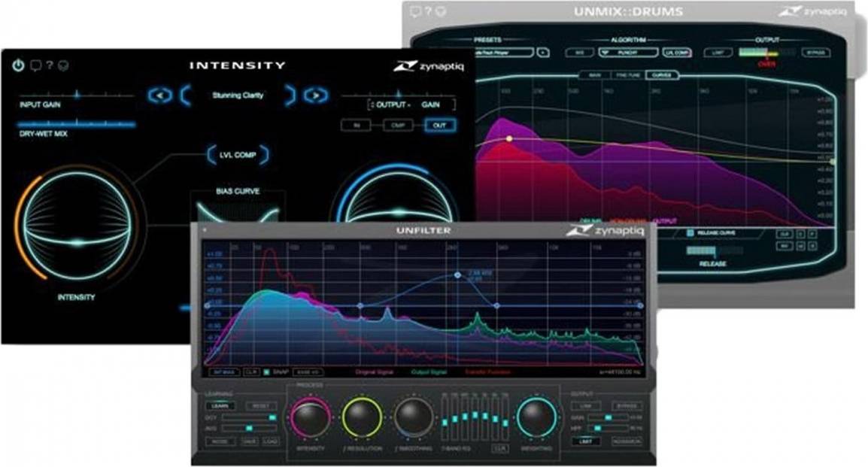The width and height of the screenshot is (868, 467).
Task: Toggle the Limit button in Unmix Drums output
Action: click(x=718, y=53)
